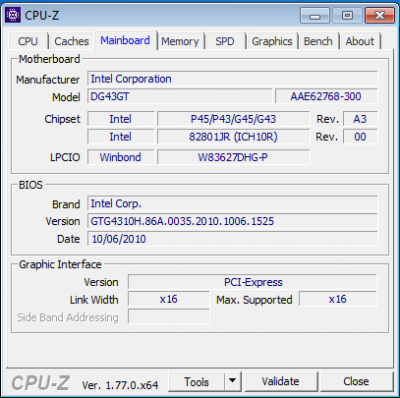400x398 pixels.
Task: Click the chipset value P45/P43/G45/G43
Action: (x=233, y=119)
